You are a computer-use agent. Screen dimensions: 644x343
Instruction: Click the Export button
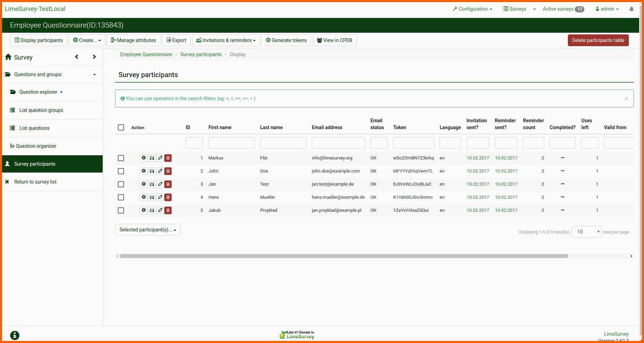coord(176,40)
